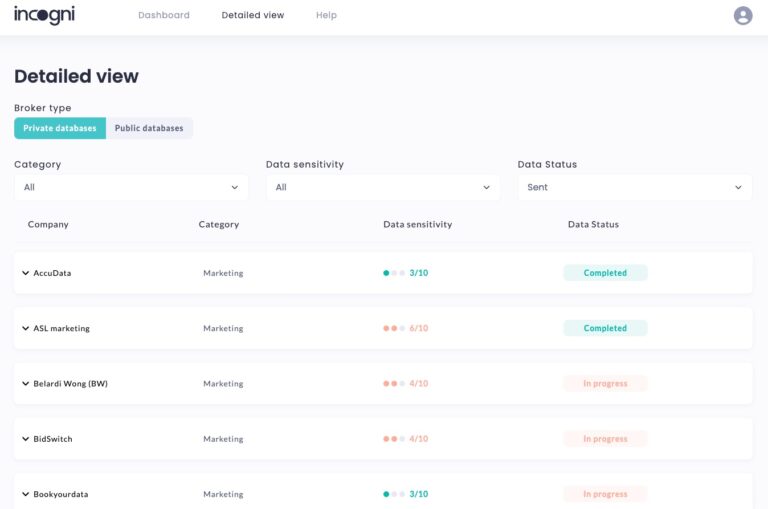Expand the BidSwitch row chevron
The width and height of the screenshot is (768, 509).
coord(26,439)
